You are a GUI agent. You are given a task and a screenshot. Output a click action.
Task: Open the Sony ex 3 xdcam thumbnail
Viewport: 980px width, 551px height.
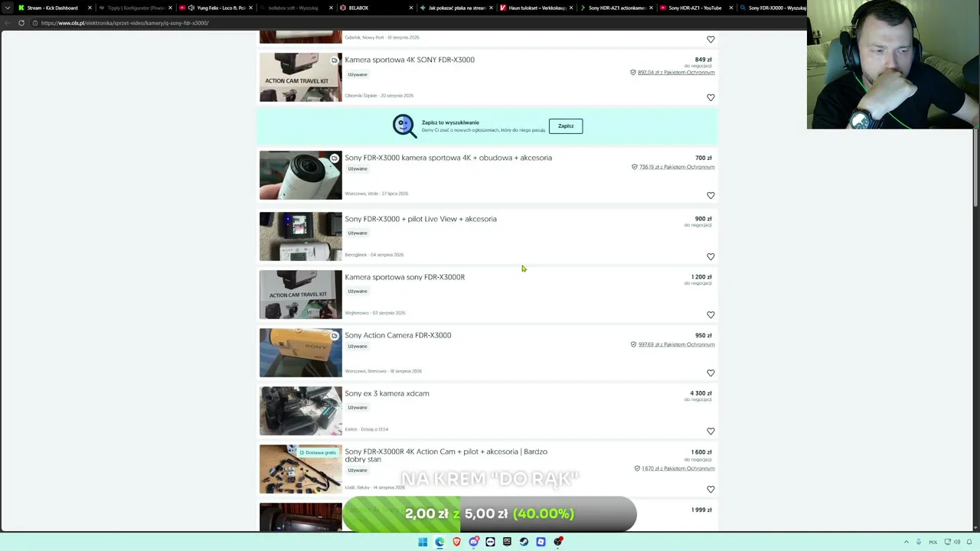pos(301,411)
